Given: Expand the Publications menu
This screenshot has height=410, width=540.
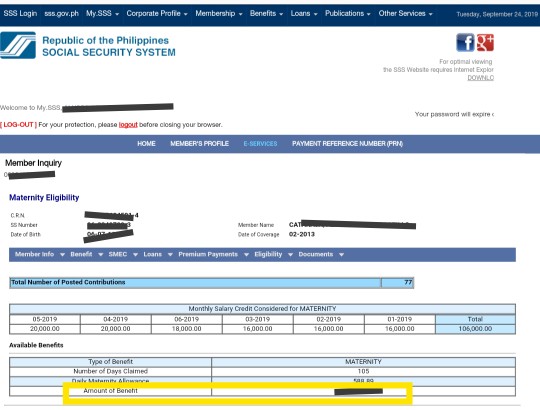Looking at the screenshot, I should (347, 13).
